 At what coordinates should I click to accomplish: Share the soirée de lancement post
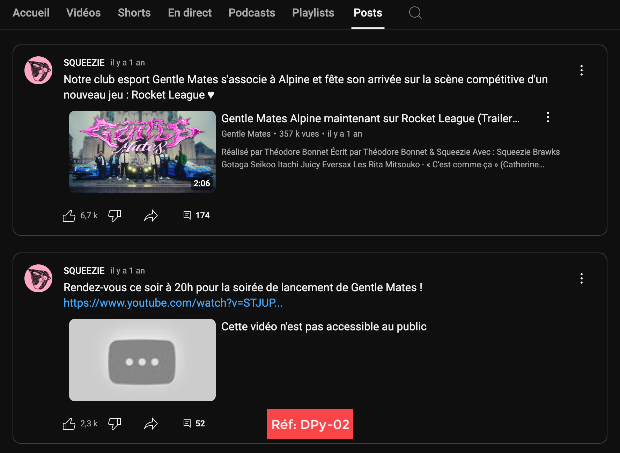pyautogui.click(x=151, y=424)
